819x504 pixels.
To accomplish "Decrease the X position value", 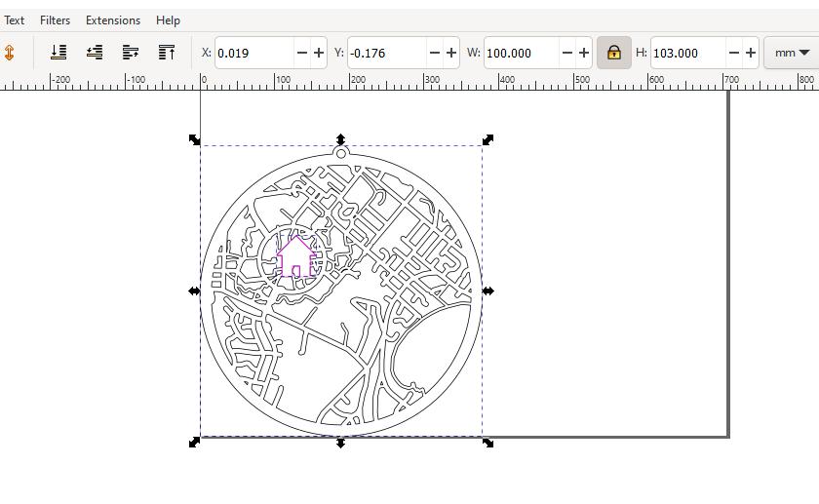I will coord(302,53).
